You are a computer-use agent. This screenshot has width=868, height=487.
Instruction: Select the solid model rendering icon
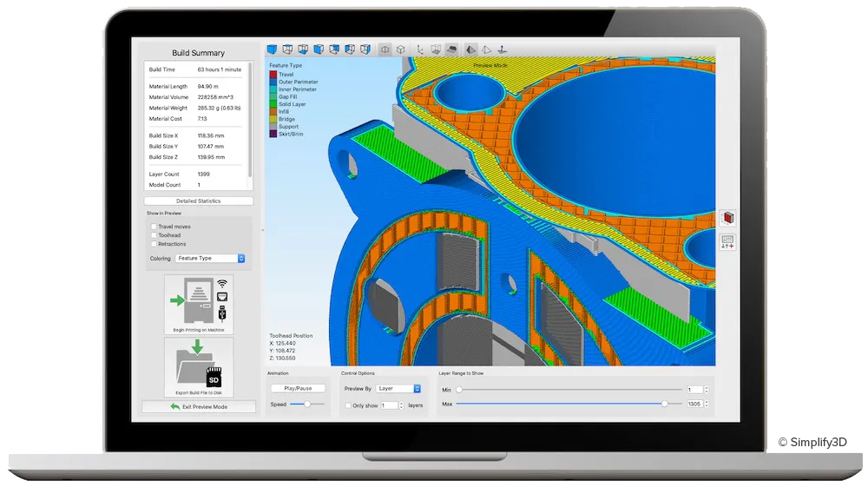[470, 49]
